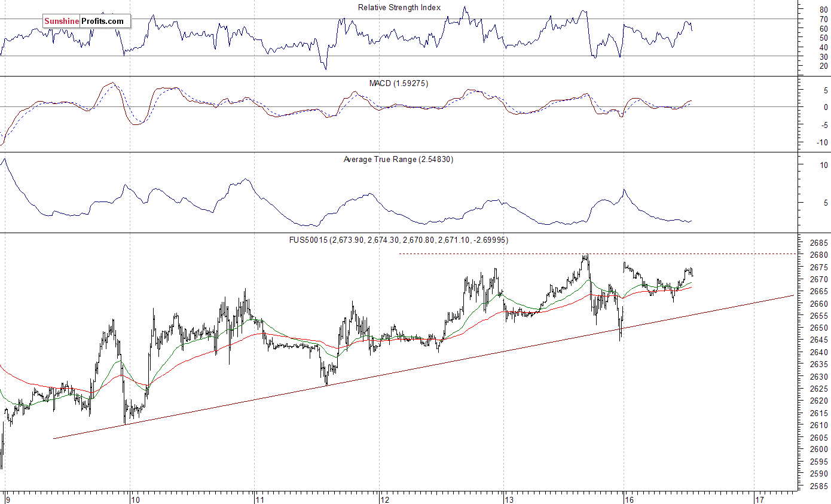Click date label 10 on time axis

point(135,499)
